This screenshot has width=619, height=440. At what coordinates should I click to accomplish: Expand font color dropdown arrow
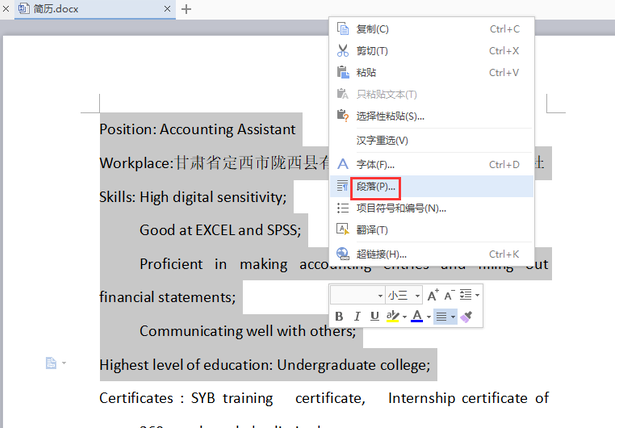coord(429,317)
